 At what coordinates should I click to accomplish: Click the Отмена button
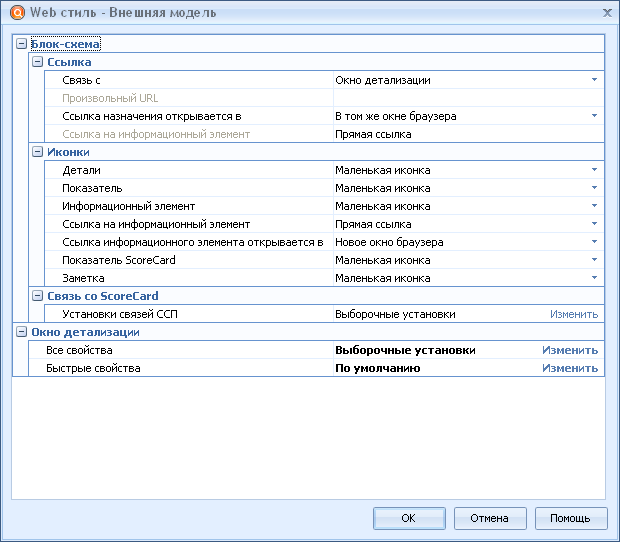490,518
